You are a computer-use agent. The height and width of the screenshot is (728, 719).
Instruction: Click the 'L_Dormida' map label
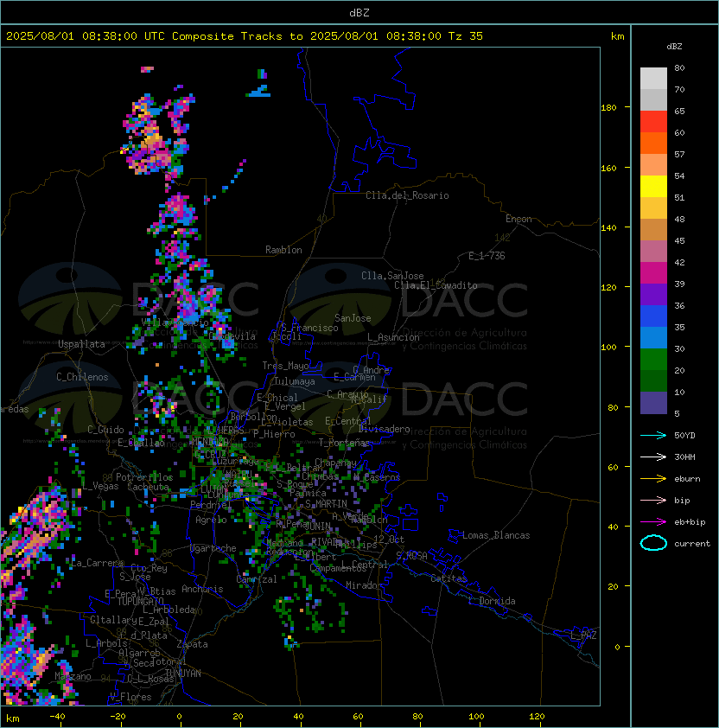coord(492,601)
